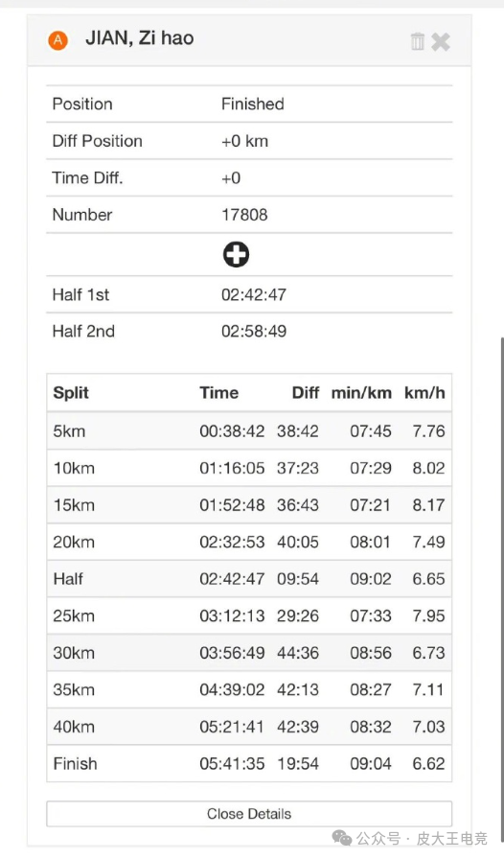
Task: Click the Half 2nd time value
Action: coord(254,332)
